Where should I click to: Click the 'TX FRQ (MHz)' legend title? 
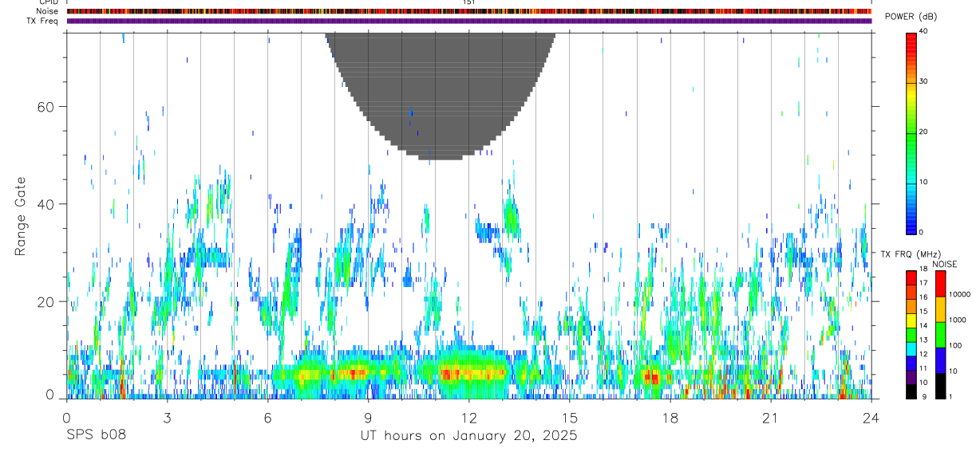[911, 254]
